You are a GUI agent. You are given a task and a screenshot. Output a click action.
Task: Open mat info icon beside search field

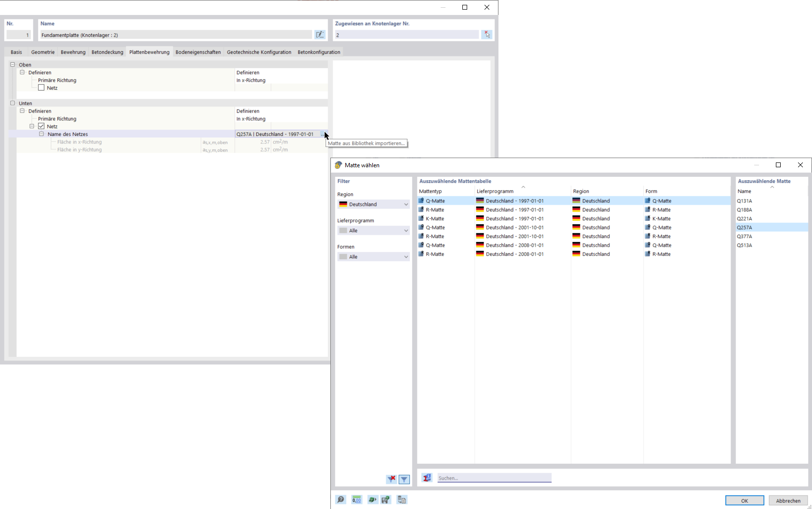(427, 478)
